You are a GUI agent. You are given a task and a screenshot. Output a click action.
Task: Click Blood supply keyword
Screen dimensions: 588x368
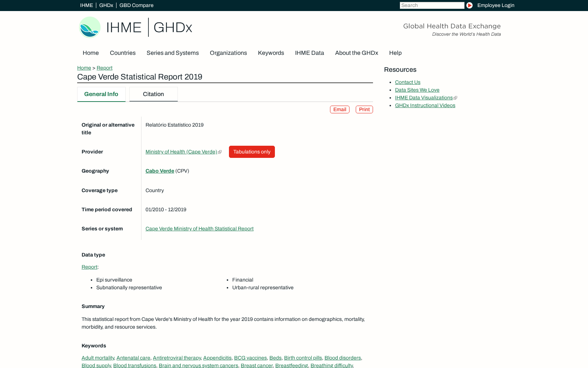[x=96, y=365]
